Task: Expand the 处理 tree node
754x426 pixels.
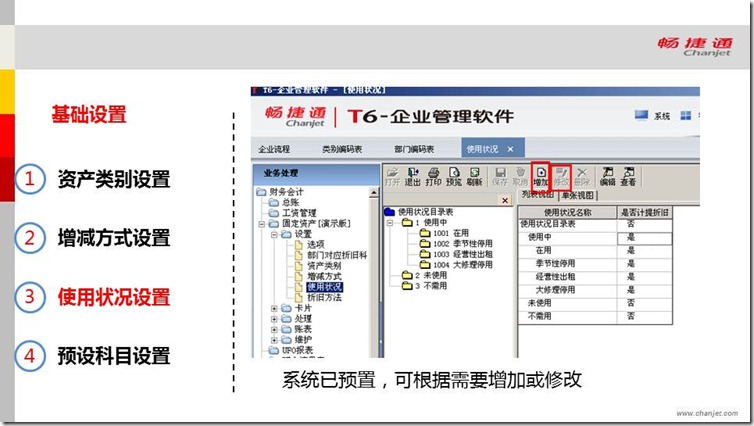Action: 274,319
